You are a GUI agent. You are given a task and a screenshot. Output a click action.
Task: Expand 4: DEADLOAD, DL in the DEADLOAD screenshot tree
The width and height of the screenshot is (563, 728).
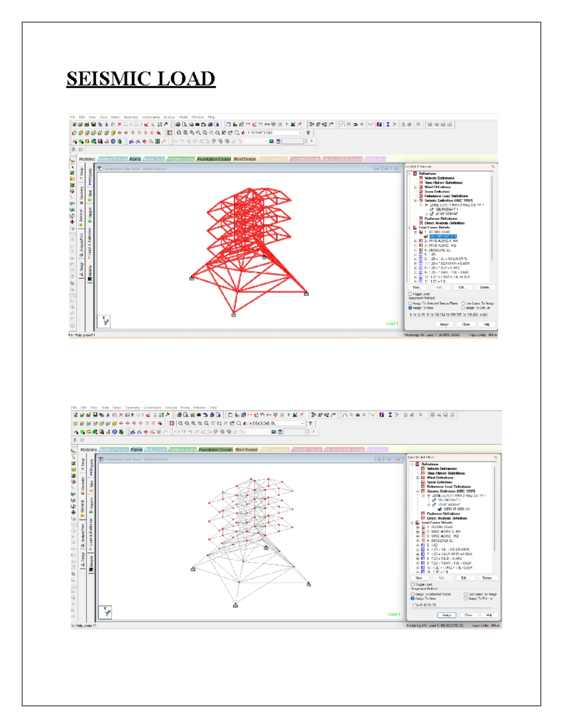pyautogui.click(x=418, y=540)
